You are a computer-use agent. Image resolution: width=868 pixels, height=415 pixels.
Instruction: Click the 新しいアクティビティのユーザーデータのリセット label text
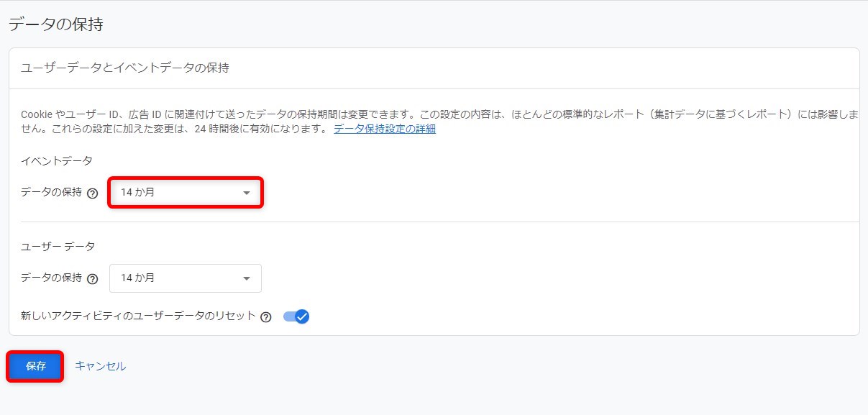(x=138, y=316)
